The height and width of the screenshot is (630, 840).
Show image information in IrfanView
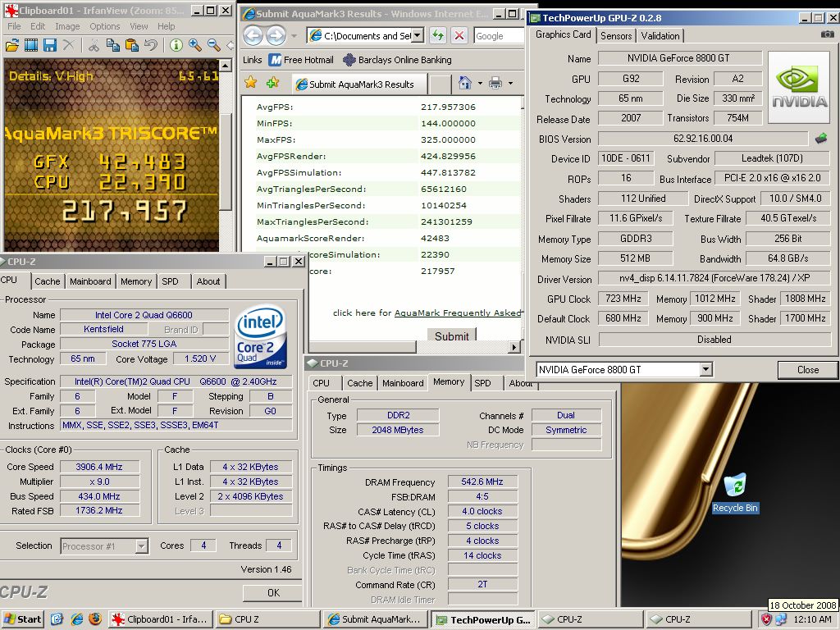176,45
